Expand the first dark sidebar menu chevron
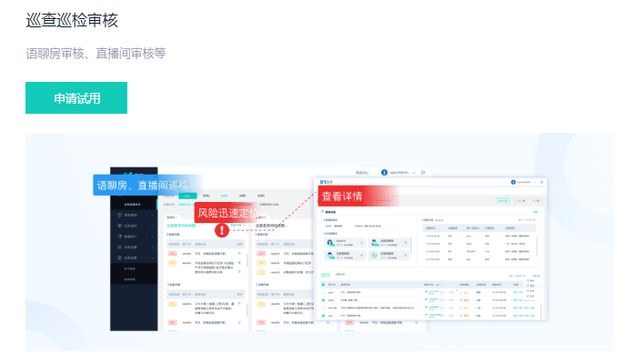The image size is (644, 364). click(x=153, y=216)
